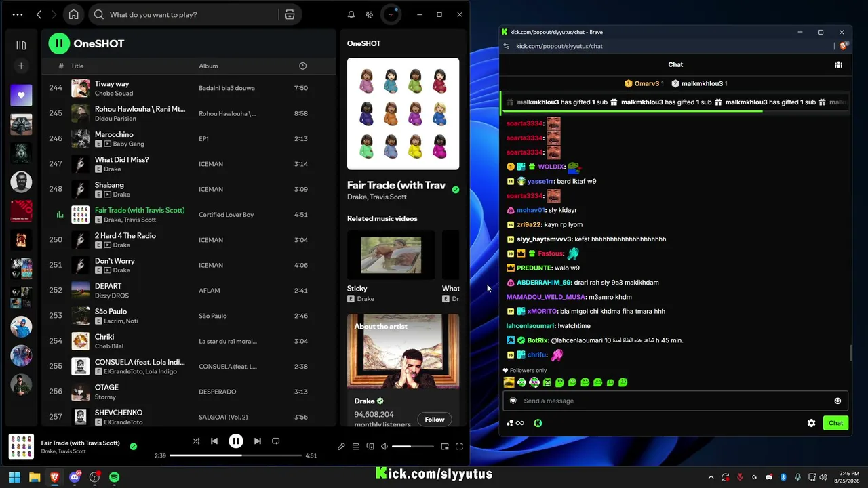This screenshot has height=488, width=868.
Task: Adjust the Spotify volume slider
Action: point(412,447)
